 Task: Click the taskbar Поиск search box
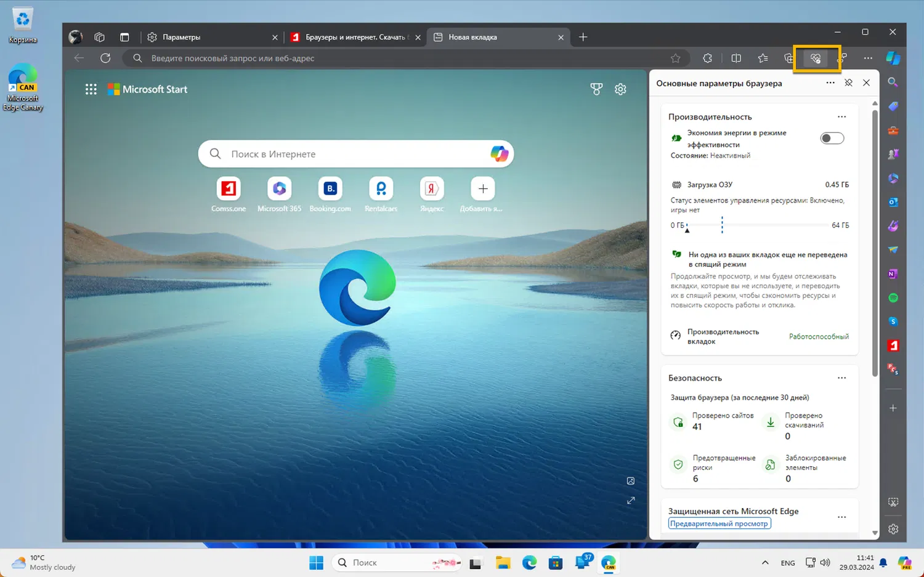click(397, 563)
